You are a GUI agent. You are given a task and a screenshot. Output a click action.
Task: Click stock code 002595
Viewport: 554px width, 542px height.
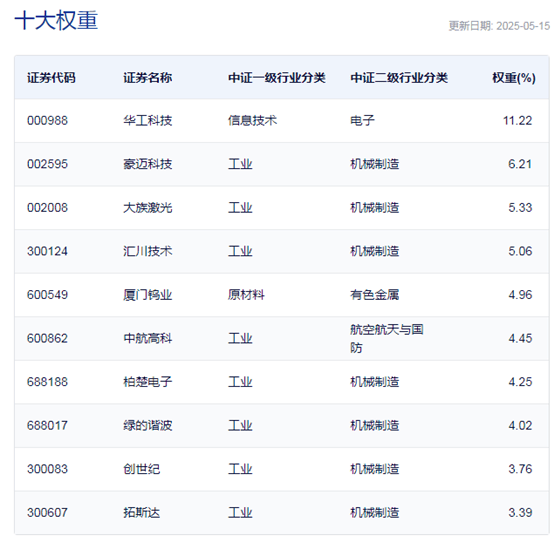pyautogui.click(x=47, y=164)
